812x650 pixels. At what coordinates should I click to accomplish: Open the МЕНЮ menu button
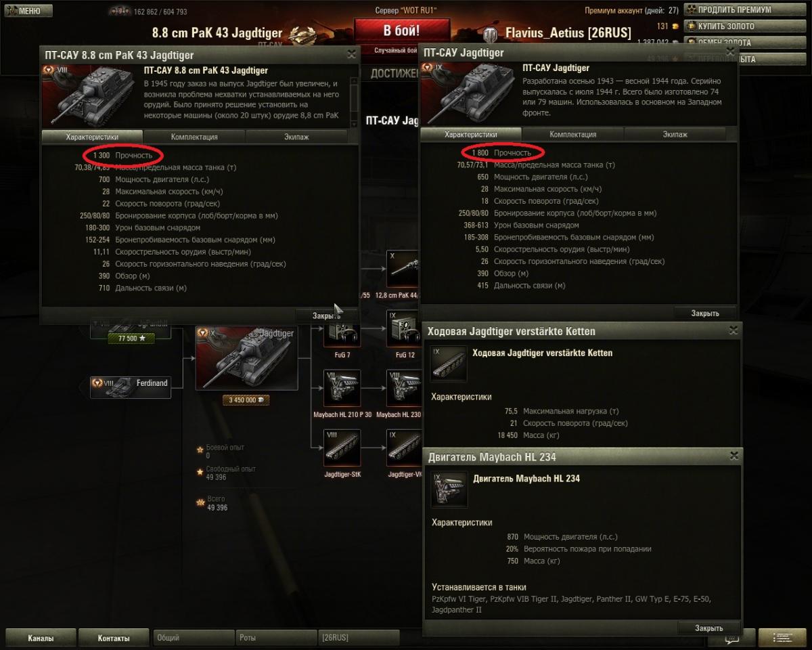26,11
